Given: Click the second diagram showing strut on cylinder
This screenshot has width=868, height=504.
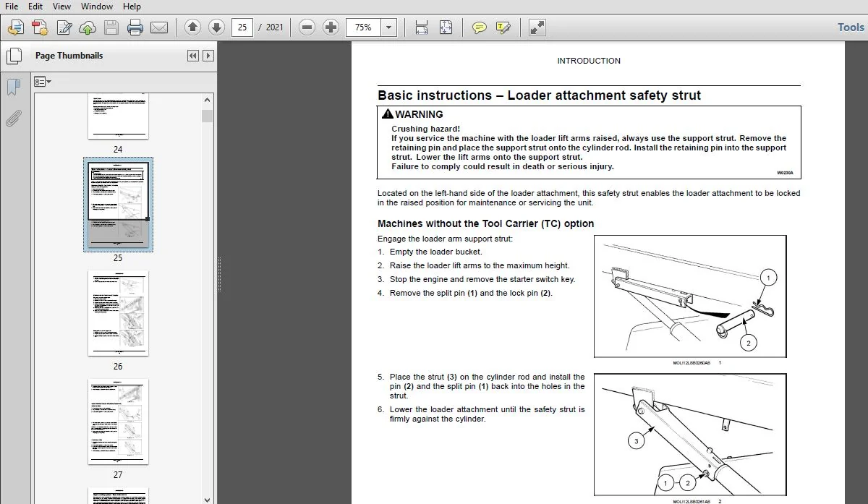Looking at the screenshot, I should click(x=690, y=435).
